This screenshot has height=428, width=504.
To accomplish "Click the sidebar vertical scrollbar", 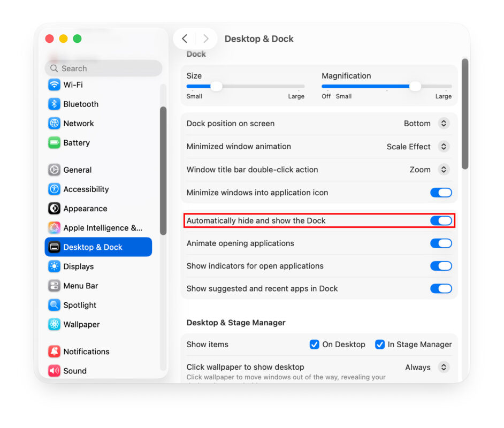I will click(x=163, y=171).
